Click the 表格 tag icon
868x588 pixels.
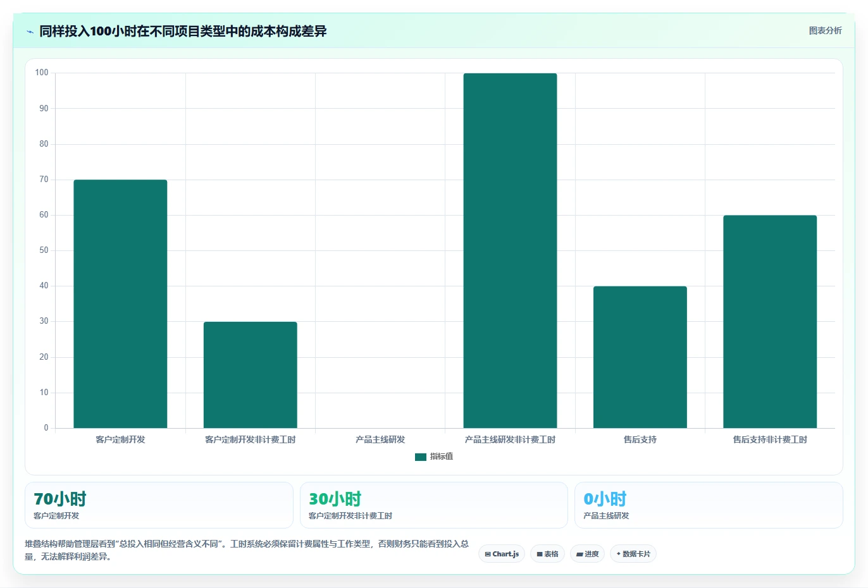pyautogui.click(x=540, y=554)
